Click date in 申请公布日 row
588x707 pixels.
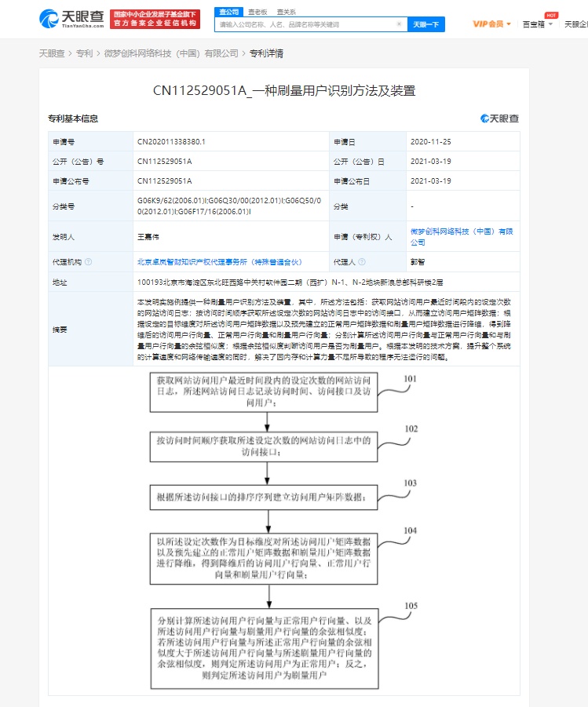pyautogui.click(x=430, y=180)
